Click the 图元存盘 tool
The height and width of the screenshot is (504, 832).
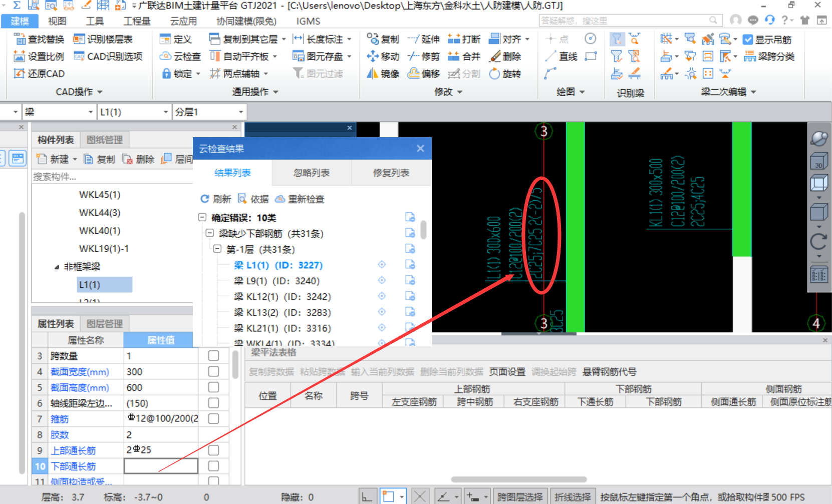319,57
